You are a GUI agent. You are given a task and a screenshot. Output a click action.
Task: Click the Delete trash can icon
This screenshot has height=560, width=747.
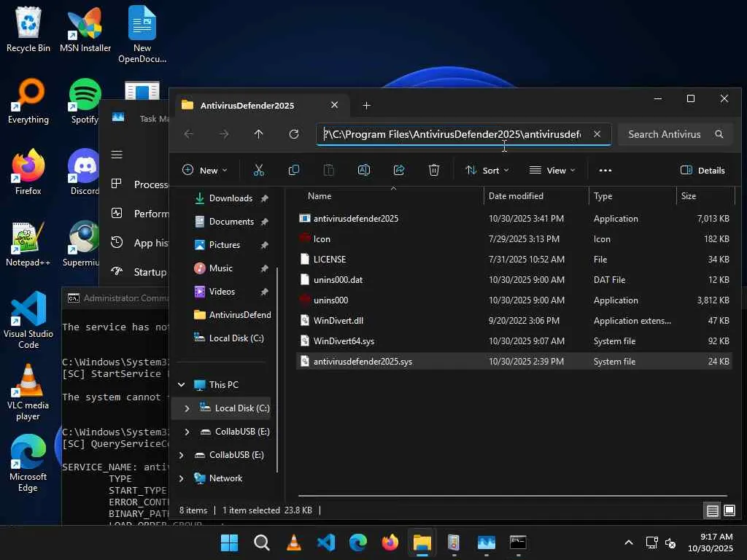point(434,170)
